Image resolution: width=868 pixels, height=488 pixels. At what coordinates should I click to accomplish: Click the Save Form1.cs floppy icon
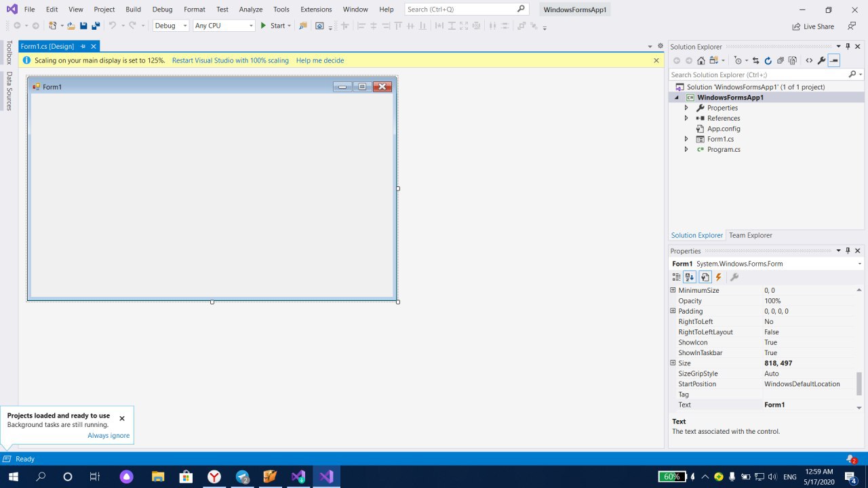83,26
